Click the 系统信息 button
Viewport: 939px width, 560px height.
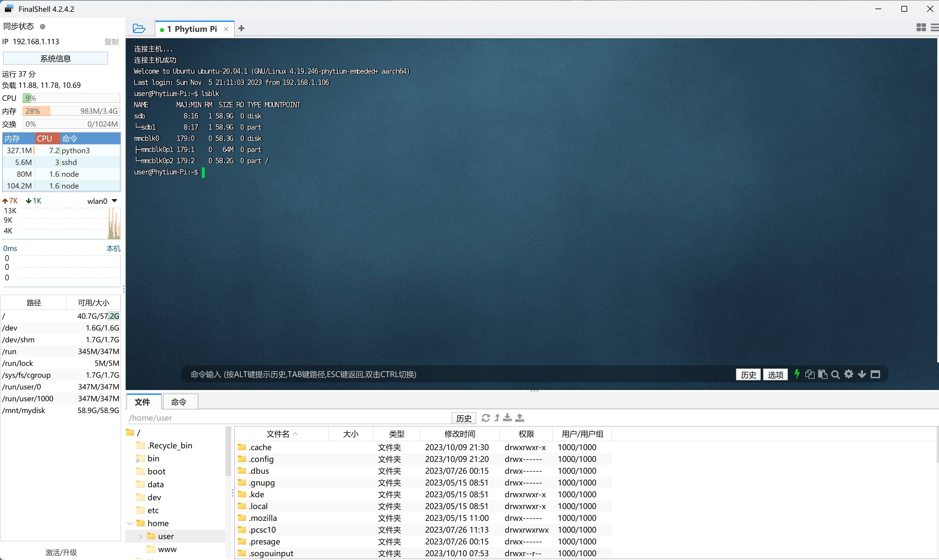click(x=55, y=58)
